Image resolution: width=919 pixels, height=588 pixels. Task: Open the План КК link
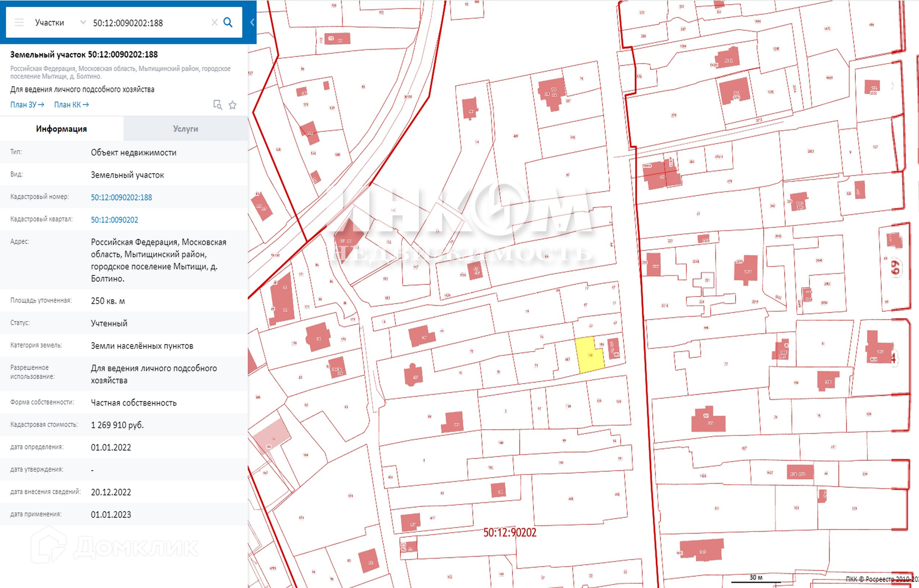[x=71, y=105]
